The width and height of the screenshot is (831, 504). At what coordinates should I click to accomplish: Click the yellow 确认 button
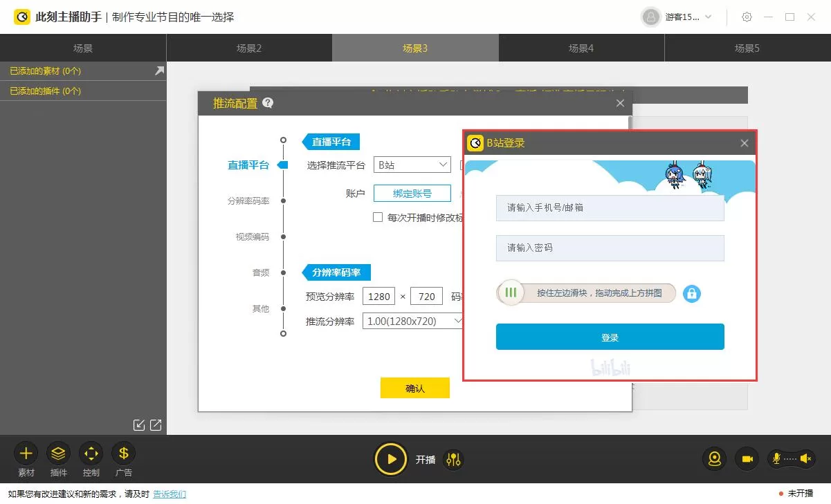pyautogui.click(x=415, y=389)
